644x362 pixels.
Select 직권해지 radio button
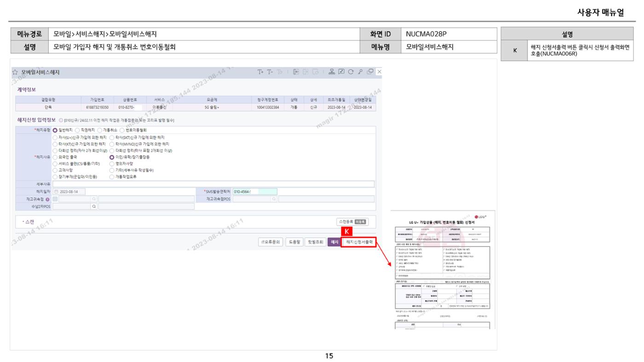(77, 130)
